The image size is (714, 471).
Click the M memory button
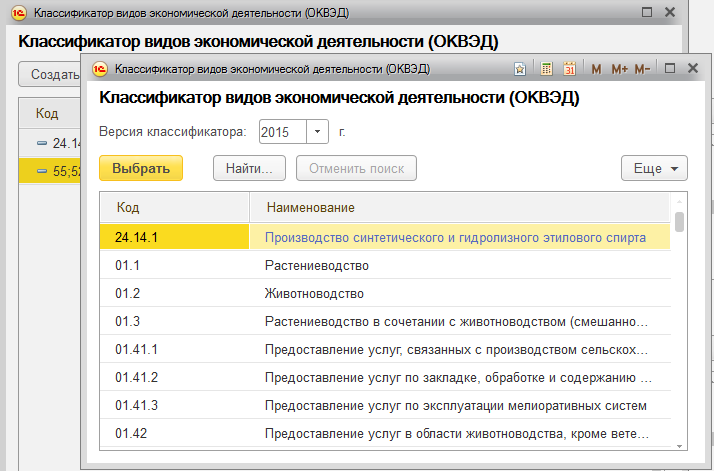point(597,69)
